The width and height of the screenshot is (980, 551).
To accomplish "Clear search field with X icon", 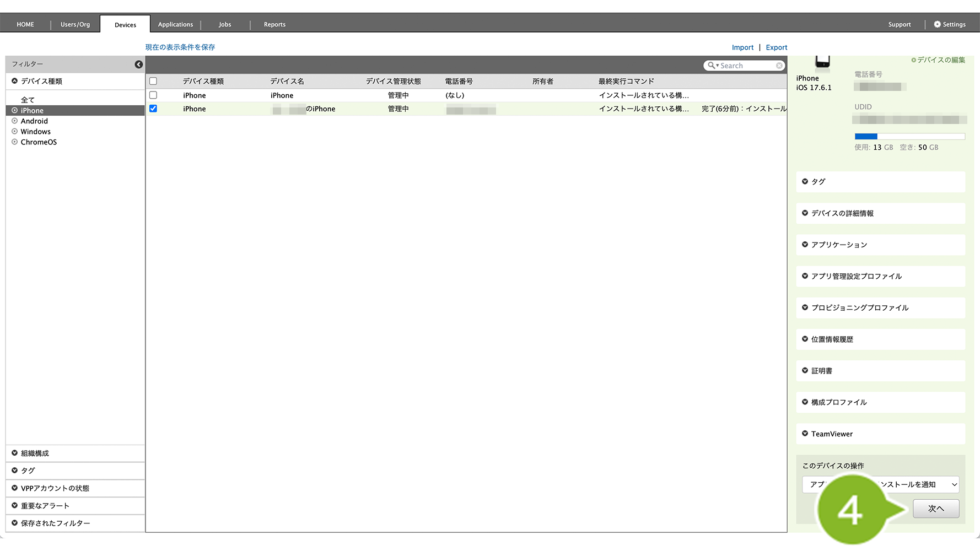I will (x=779, y=66).
